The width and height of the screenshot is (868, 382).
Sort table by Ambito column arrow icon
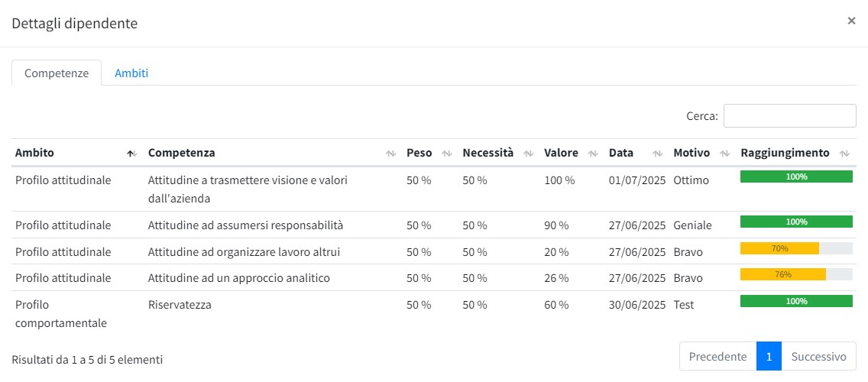(x=131, y=154)
